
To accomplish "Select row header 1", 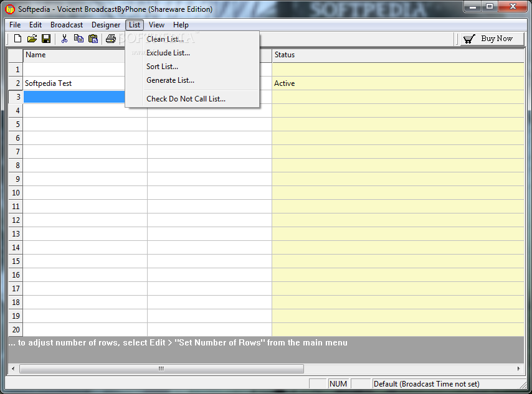I will [16, 70].
